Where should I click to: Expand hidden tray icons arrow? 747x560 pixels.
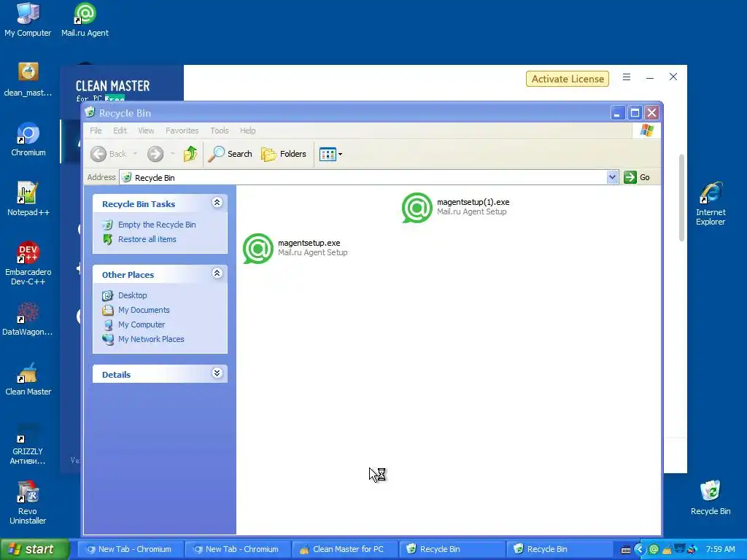click(x=639, y=550)
